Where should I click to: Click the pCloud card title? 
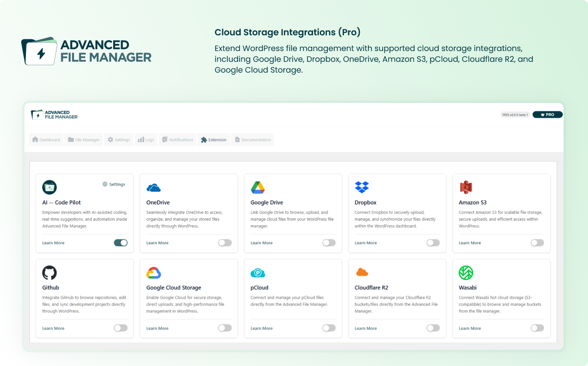point(260,288)
